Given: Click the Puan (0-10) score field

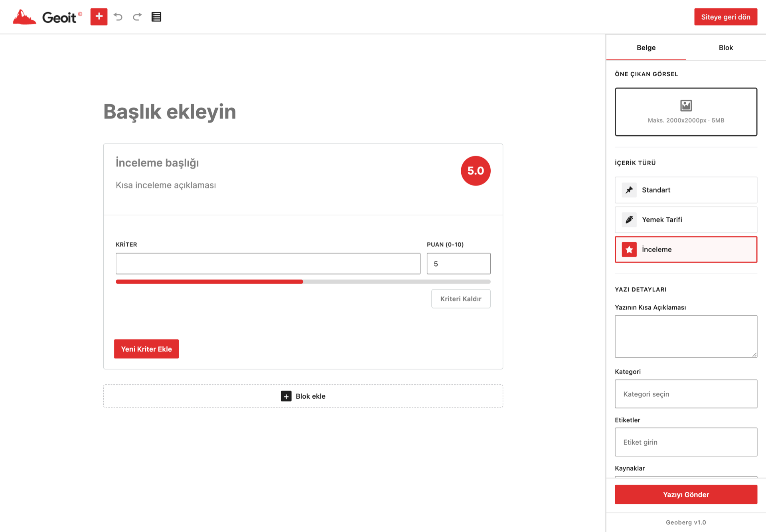Looking at the screenshot, I should [458, 263].
